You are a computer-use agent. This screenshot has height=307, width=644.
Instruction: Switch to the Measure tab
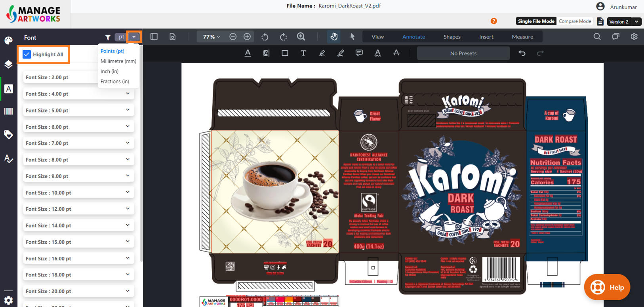522,37
